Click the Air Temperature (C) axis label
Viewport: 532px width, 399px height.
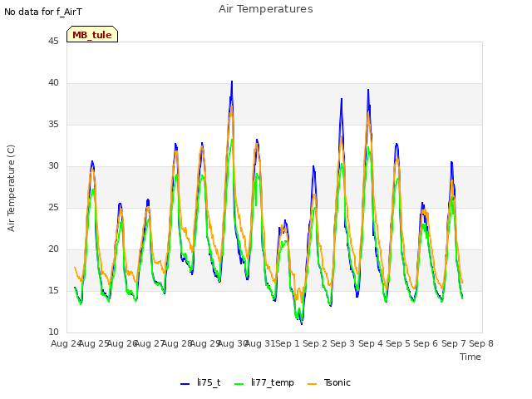[x=11, y=188]
